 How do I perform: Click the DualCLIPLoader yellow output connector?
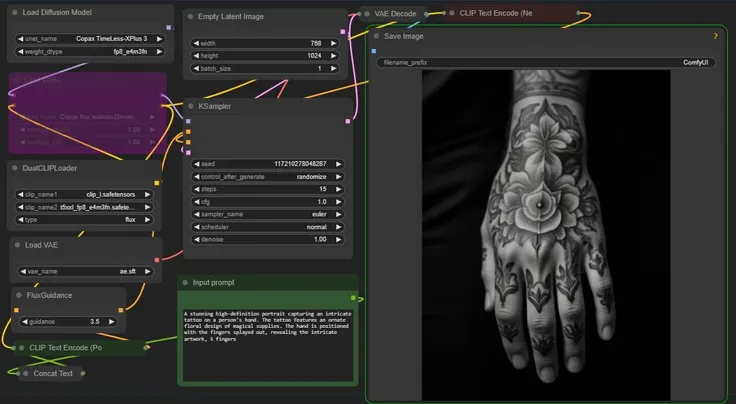(156, 183)
